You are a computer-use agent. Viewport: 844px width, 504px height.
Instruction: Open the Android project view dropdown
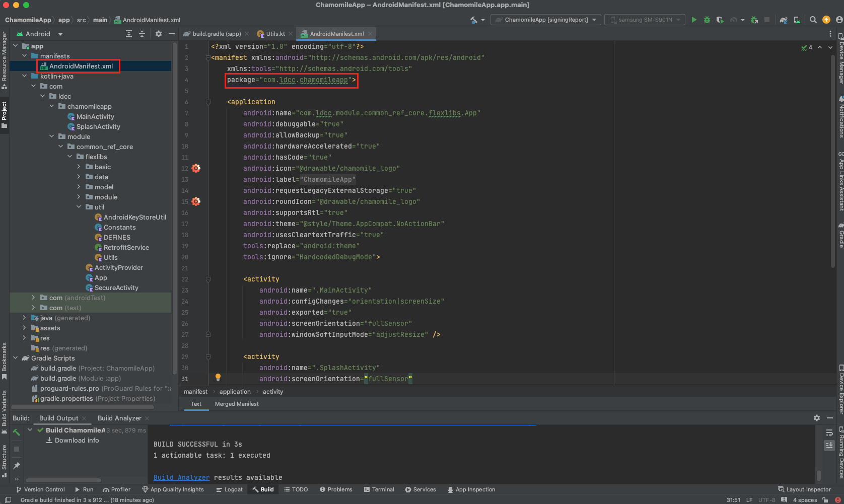(x=40, y=34)
